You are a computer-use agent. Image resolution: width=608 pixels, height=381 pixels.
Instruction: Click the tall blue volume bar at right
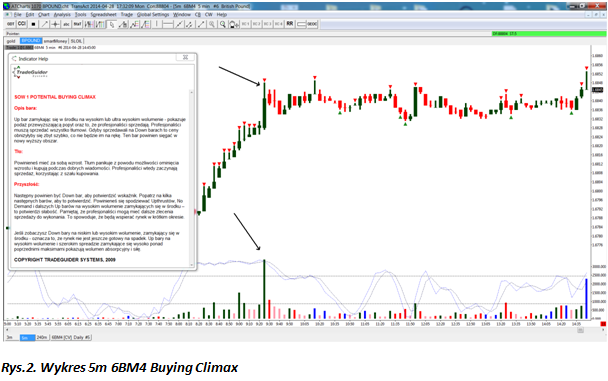coord(586,299)
